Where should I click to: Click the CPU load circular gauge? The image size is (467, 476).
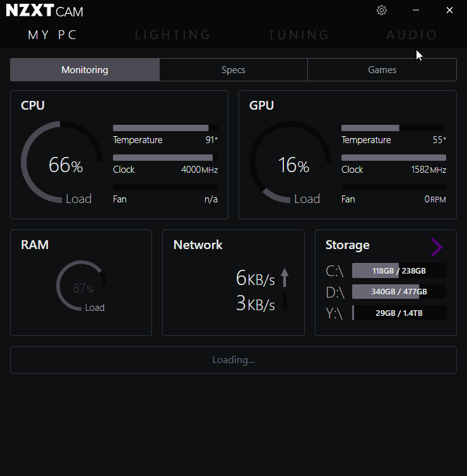click(62, 162)
